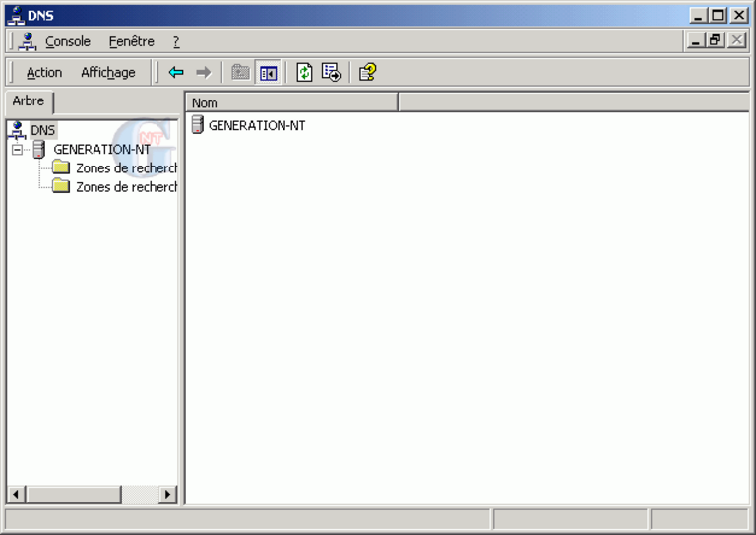Click the export list toolbar icon

point(331,72)
